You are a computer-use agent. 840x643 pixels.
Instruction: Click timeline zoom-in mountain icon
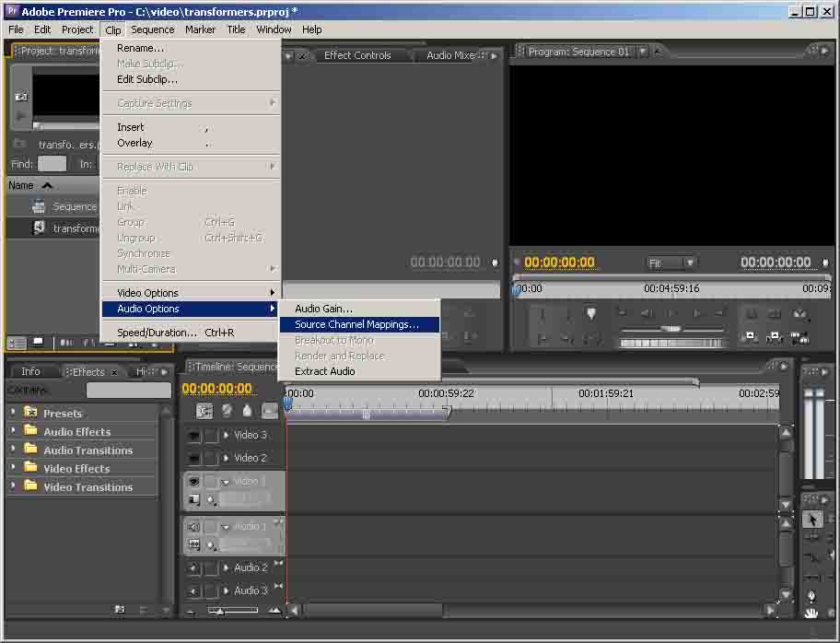pyautogui.click(x=274, y=610)
